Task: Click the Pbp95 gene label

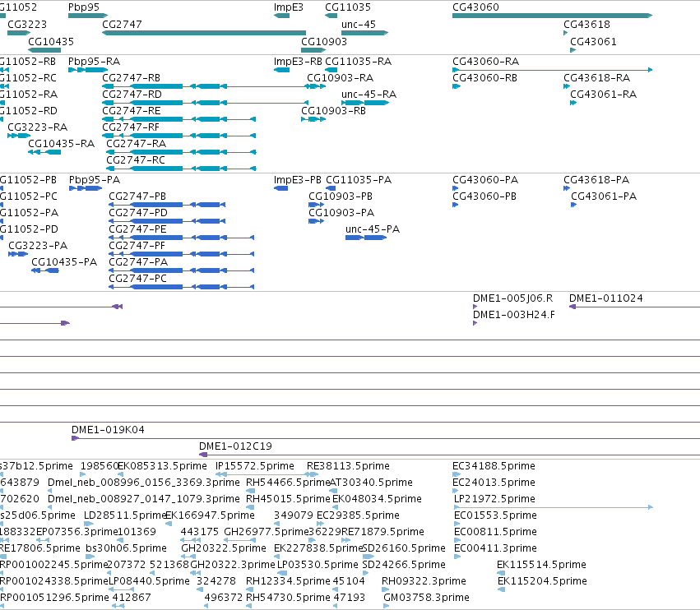Action: tap(84, 7)
